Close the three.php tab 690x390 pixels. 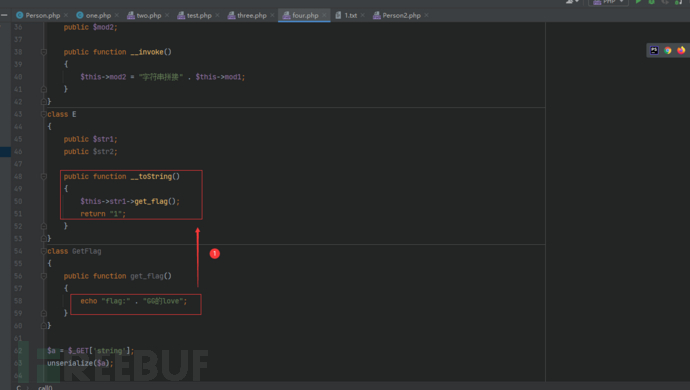272,15
